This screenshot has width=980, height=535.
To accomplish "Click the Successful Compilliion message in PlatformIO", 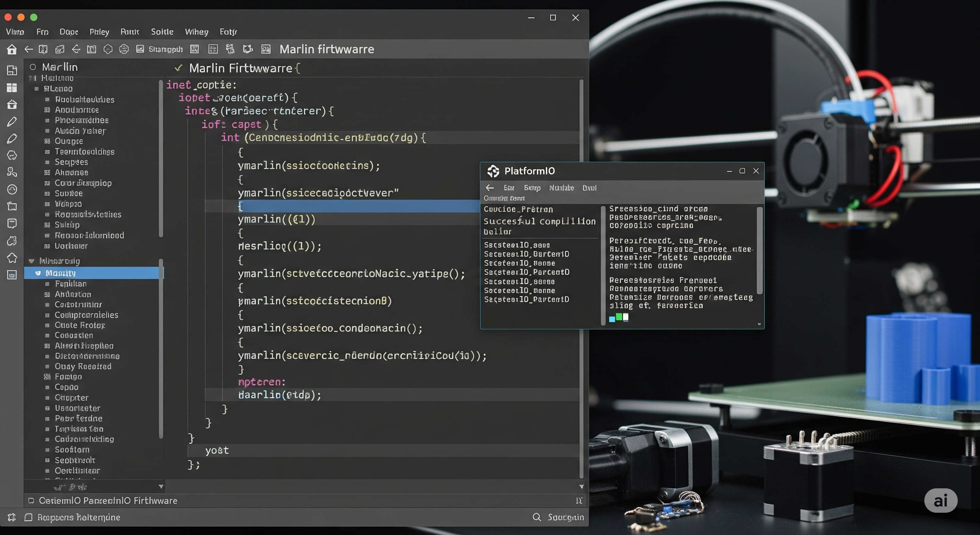I will tap(539, 221).
